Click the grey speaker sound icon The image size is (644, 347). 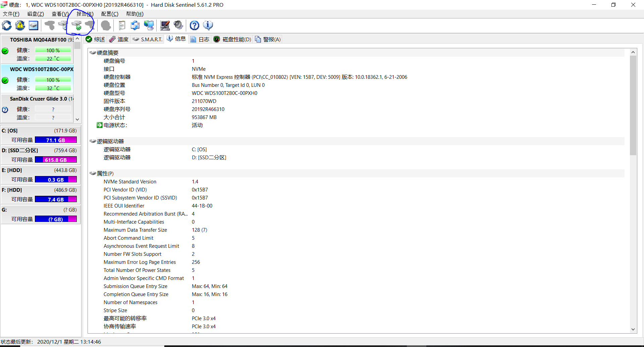pos(178,25)
